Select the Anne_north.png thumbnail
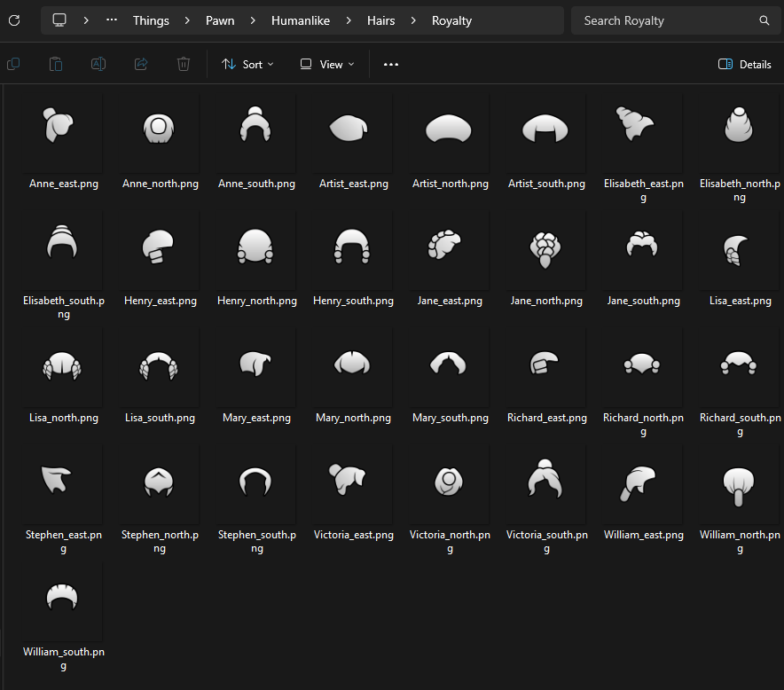Image resolution: width=784 pixels, height=690 pixels. [159, 128]
